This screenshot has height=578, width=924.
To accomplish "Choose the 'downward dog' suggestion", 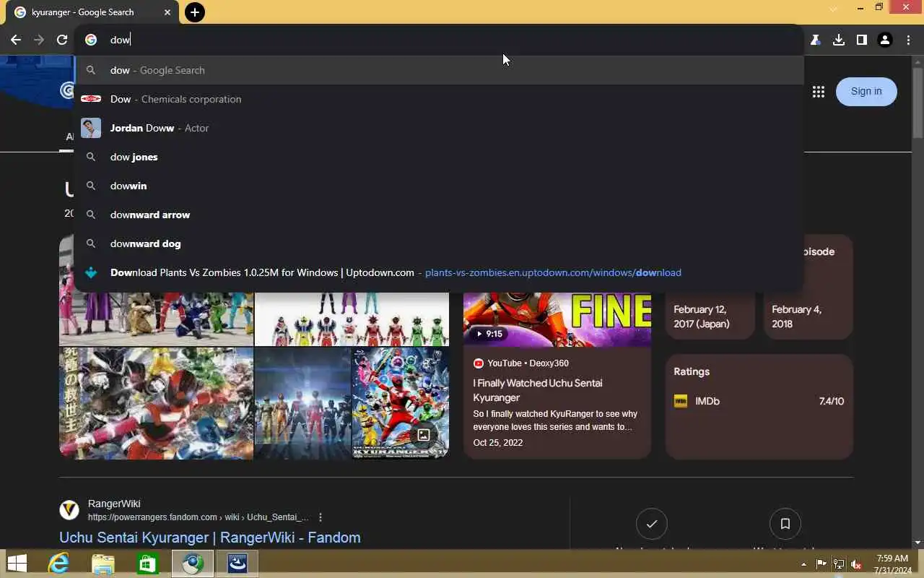I will tap(439, 243).
